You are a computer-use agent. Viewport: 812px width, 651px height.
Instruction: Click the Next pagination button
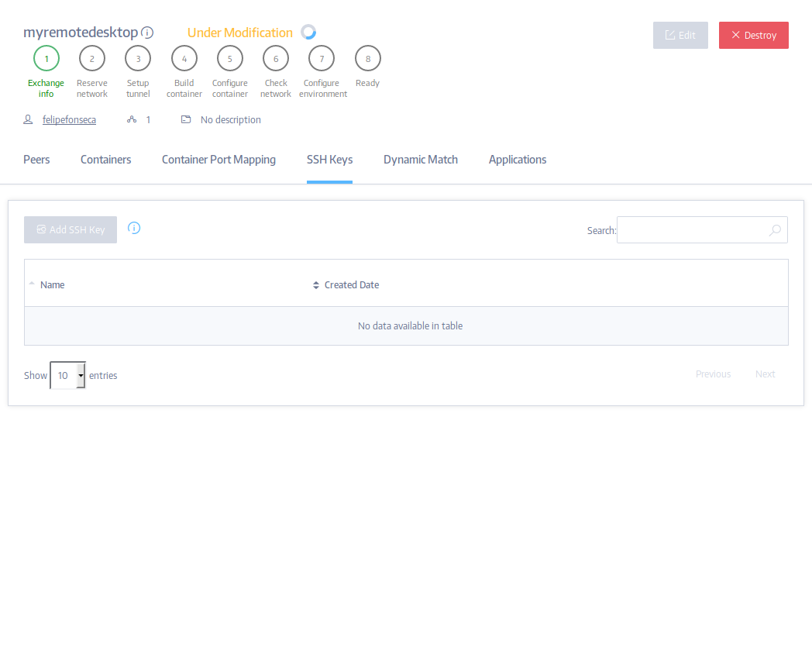click(x=765, y=374)
